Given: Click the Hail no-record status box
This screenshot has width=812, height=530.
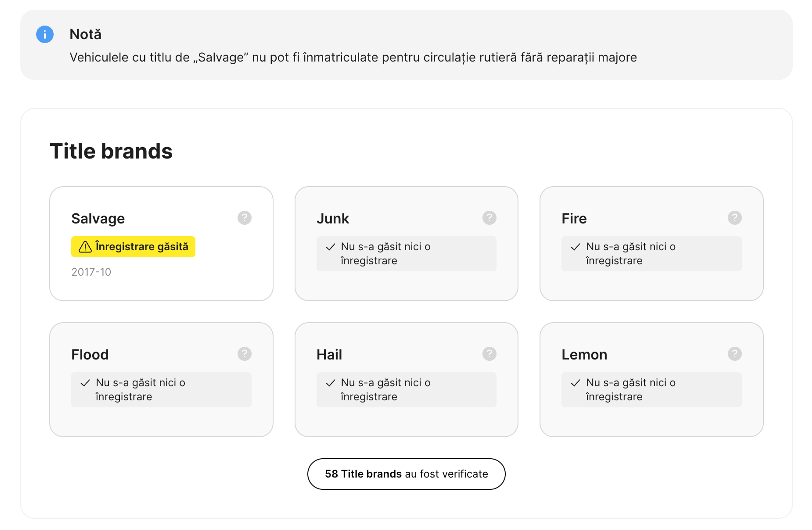Looking at the screenshot, I should tap(406, 389).
